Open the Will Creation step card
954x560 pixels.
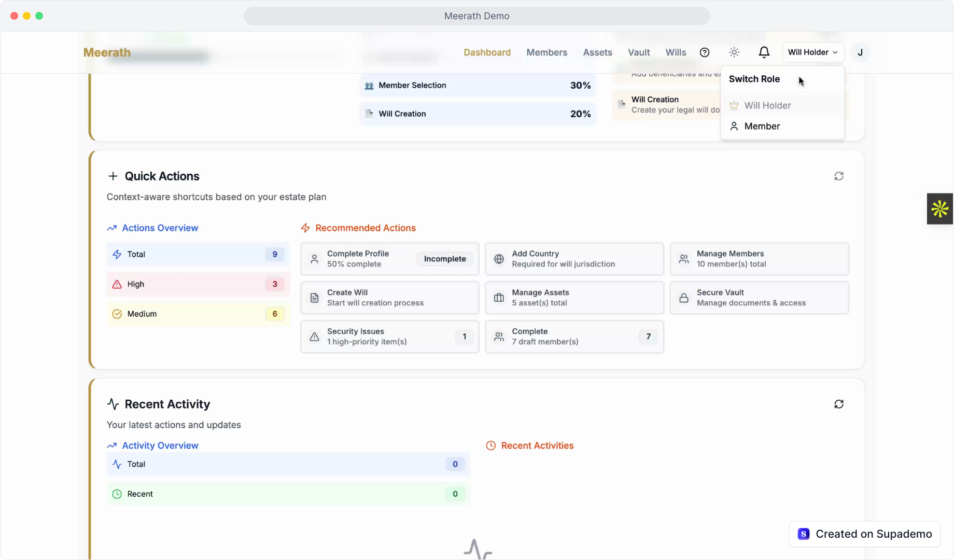pyautogui.click(x=666, y=104)
